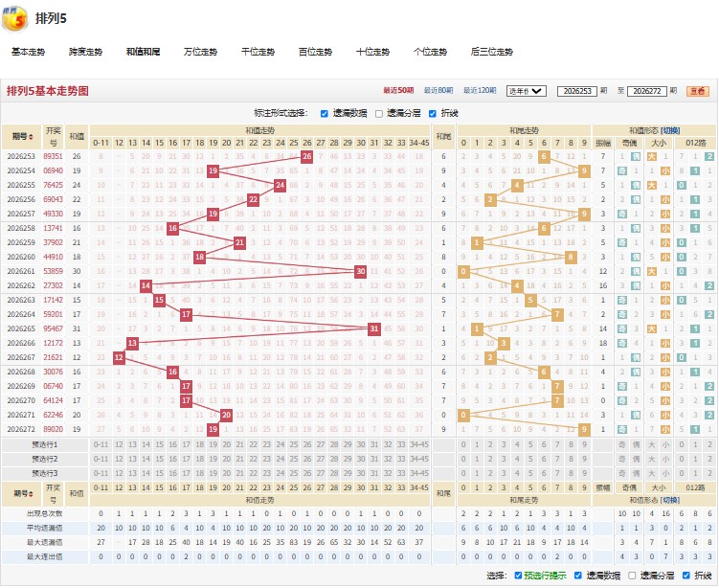Open the 个位走势 tab
The width and height of the screenshot is (719, 588).
pyautogui.click(x=430, y=52)
